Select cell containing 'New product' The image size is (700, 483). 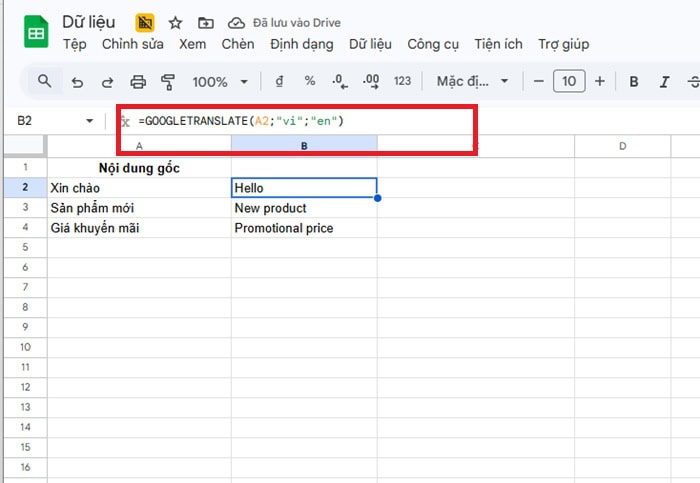[x=303, y=208]
